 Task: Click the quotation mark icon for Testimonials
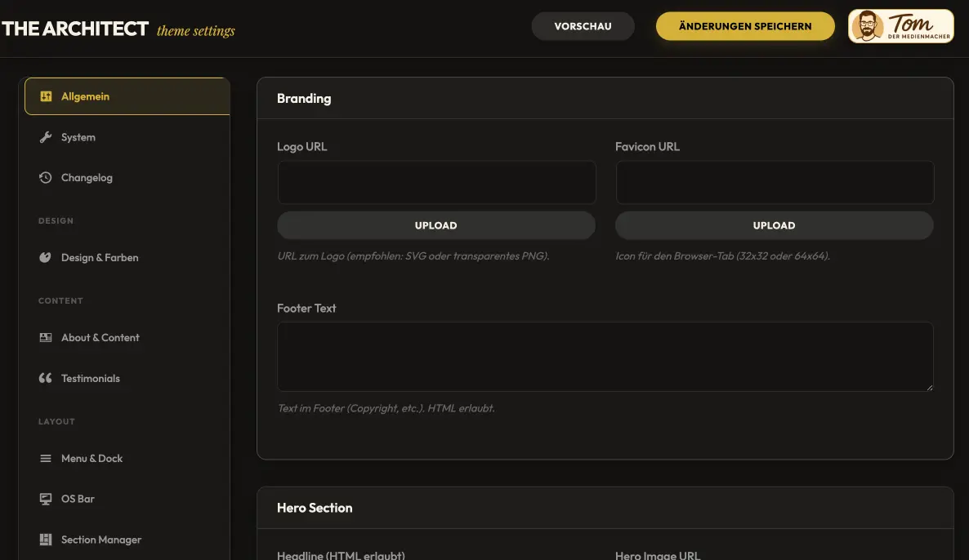[46, 377]
